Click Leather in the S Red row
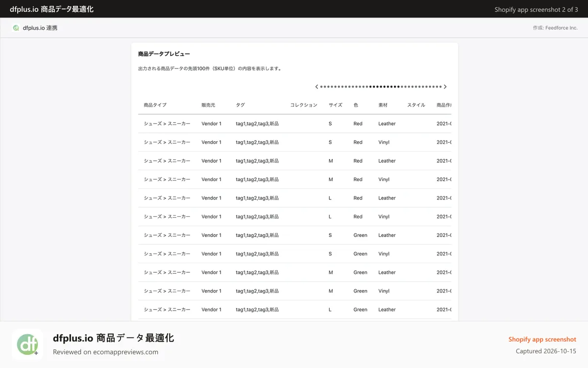588x368 pixels. 387,124
